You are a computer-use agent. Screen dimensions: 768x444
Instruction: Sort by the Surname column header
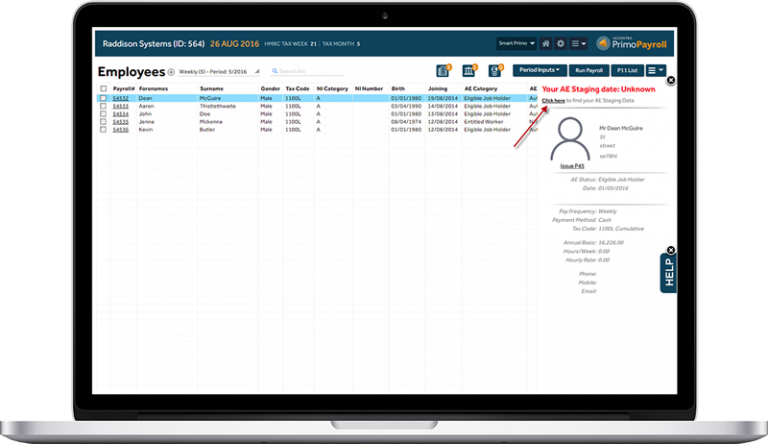click(212, 89)
